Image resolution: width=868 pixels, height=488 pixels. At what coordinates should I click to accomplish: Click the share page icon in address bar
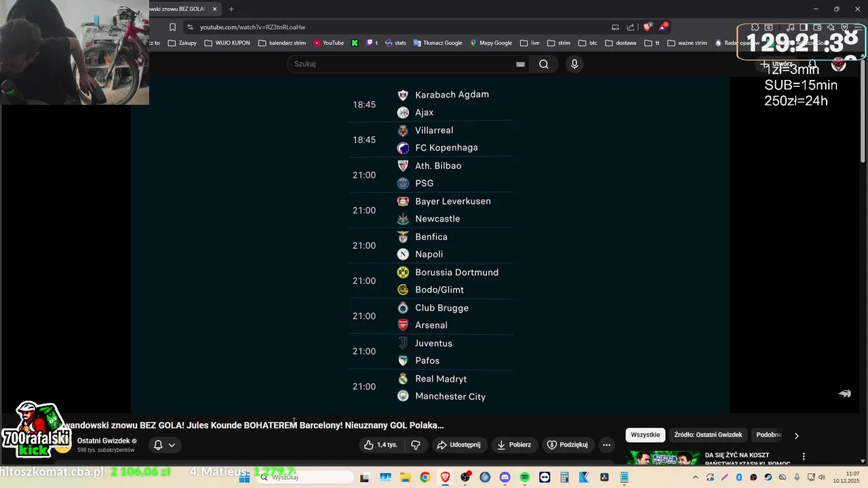click(631, 27)
